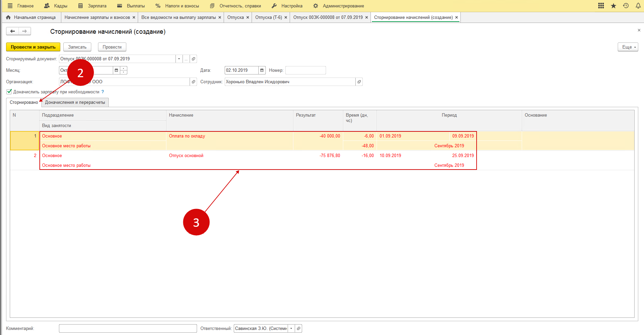Open the functions grid icon

click(601, 6)
